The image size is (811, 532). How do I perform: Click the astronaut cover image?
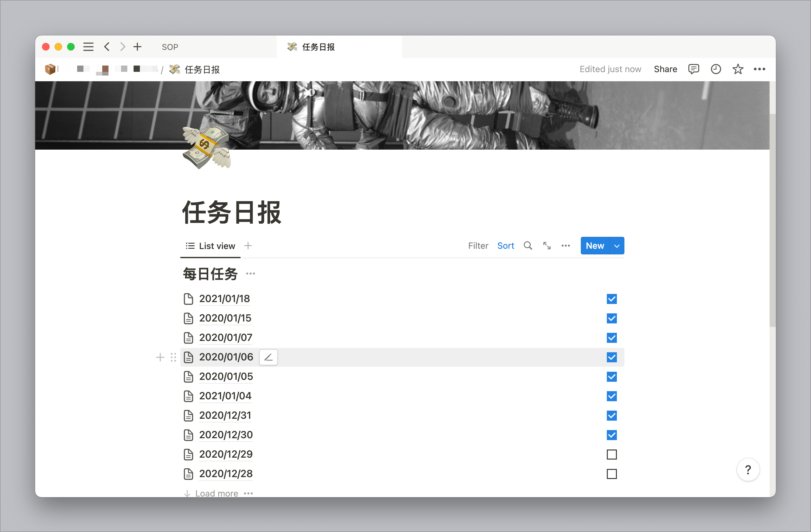[402, 115]
